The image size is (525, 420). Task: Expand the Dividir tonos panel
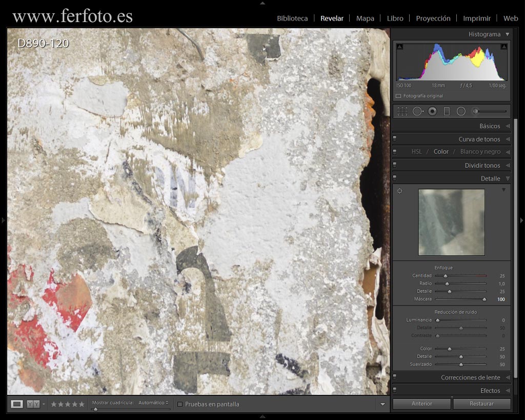point(508,165)
